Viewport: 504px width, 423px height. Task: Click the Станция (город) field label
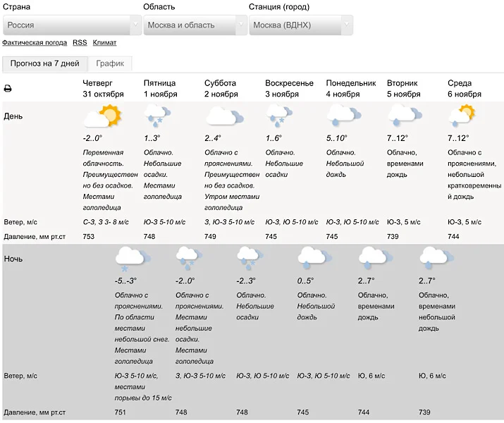(279, 7)
